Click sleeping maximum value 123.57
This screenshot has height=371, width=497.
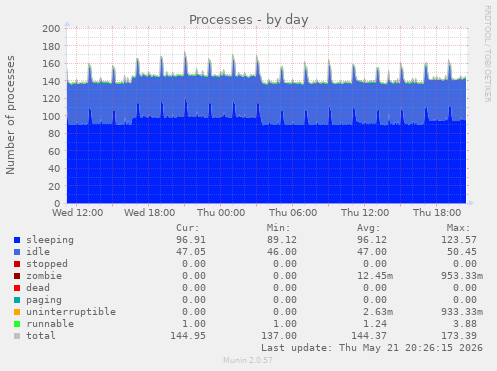pos(459,240)
